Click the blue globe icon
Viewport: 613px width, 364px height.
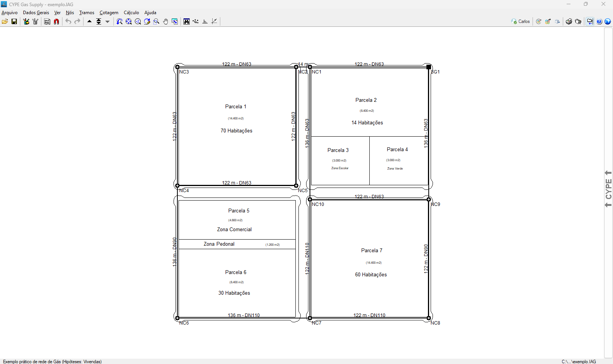tap(608, 21)
